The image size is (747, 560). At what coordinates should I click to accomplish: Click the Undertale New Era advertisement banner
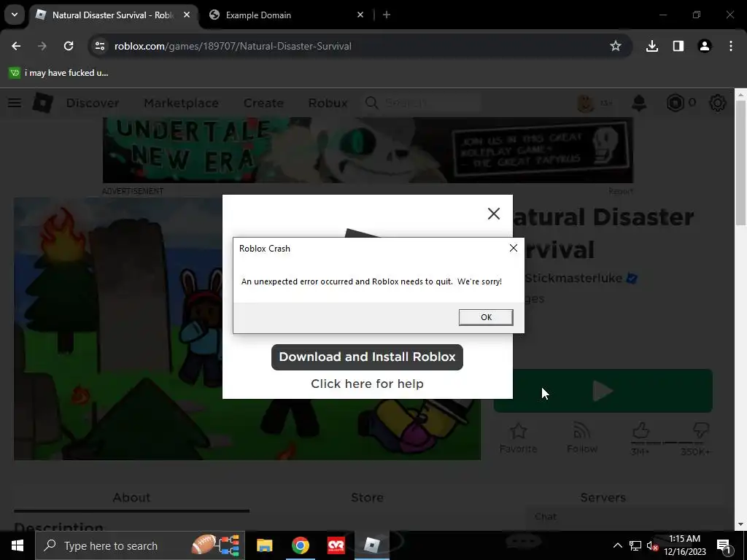pyautogui.click(x=368, y=150)
